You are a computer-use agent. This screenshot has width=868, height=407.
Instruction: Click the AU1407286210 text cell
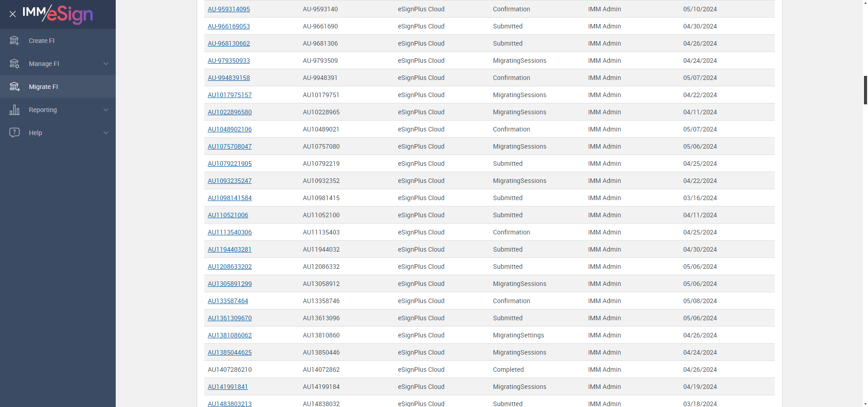click(230, 370)
